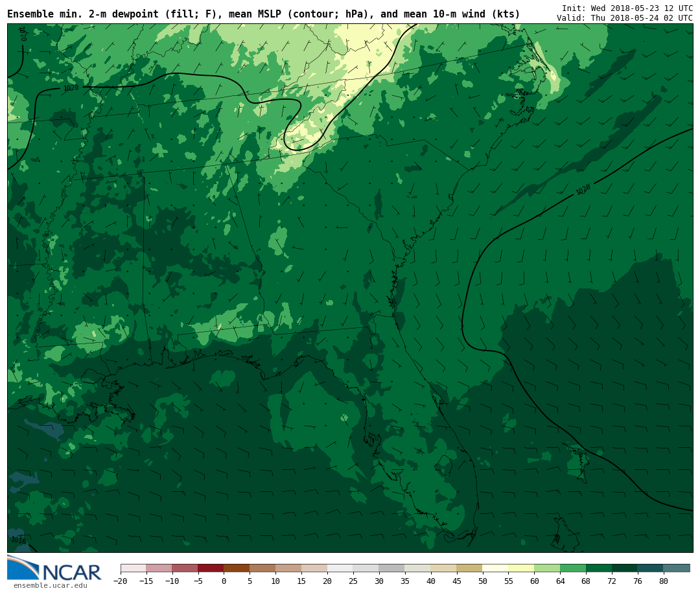The image size is (700, 593).
Task: Choose the green swatch between 68 and 72
Action: (599, 568)
